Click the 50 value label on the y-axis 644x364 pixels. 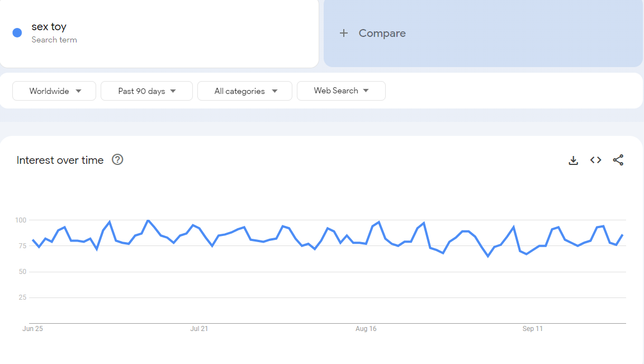22,272
